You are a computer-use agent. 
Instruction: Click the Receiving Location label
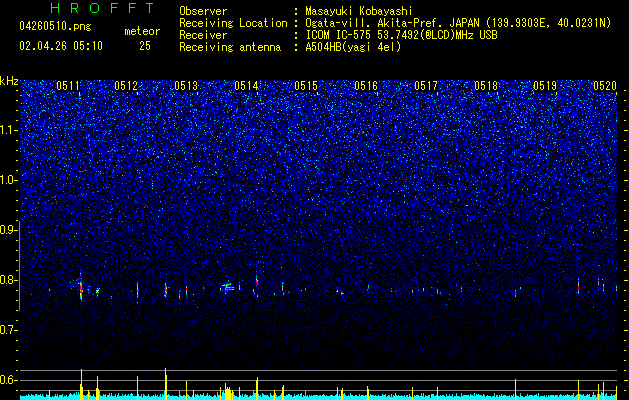pos(233,23)
